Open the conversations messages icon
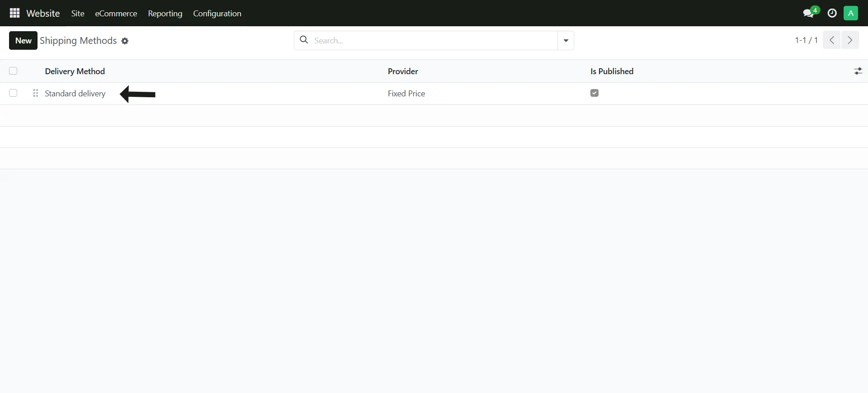The height and width of the screenshot is (393, 868). point(808,13)
